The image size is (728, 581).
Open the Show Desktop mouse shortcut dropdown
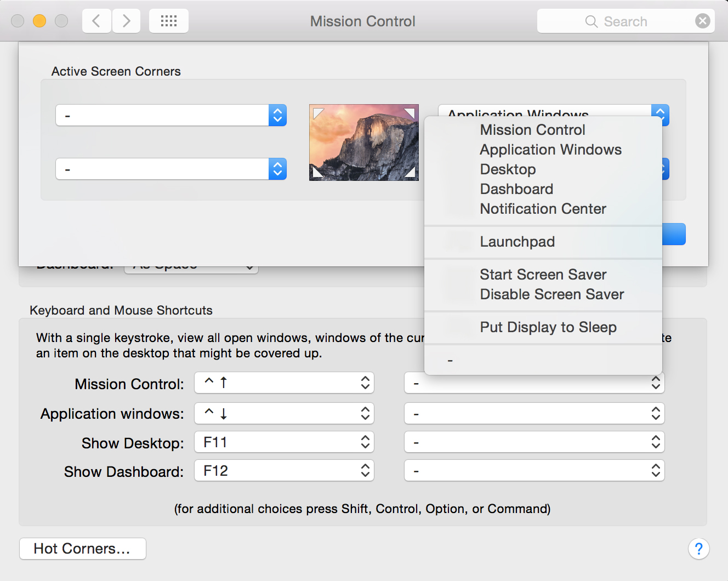pos(534,442)
